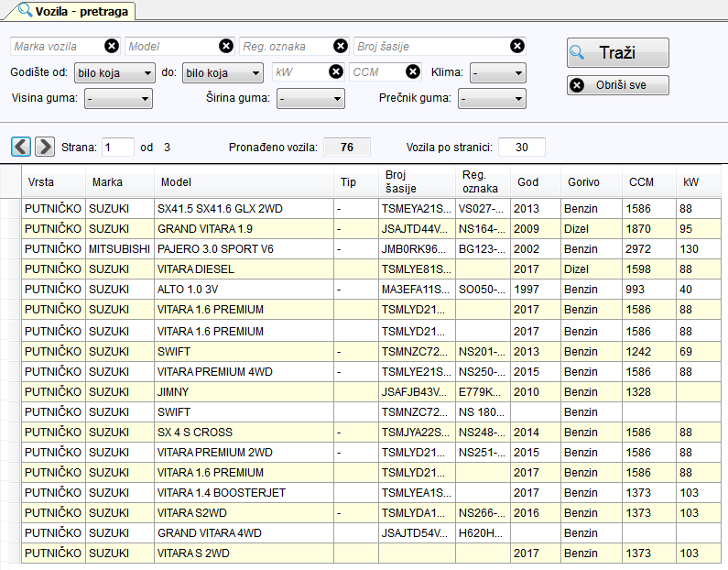Viewport: 728px width, 570px height.
Task: Click the Traži search button
Action: [617, 52]
